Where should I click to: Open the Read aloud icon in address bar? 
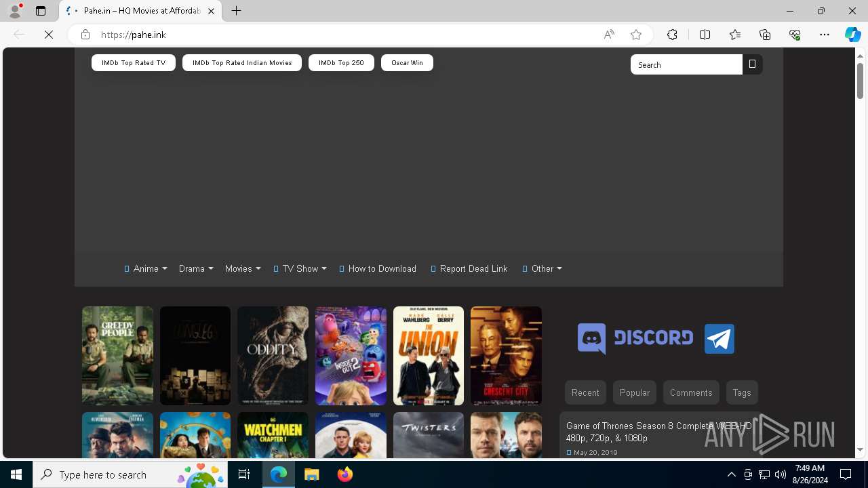609,35
